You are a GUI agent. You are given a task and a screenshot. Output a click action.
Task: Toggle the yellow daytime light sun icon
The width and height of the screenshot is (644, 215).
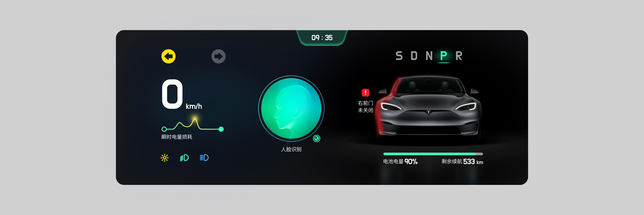164,158
